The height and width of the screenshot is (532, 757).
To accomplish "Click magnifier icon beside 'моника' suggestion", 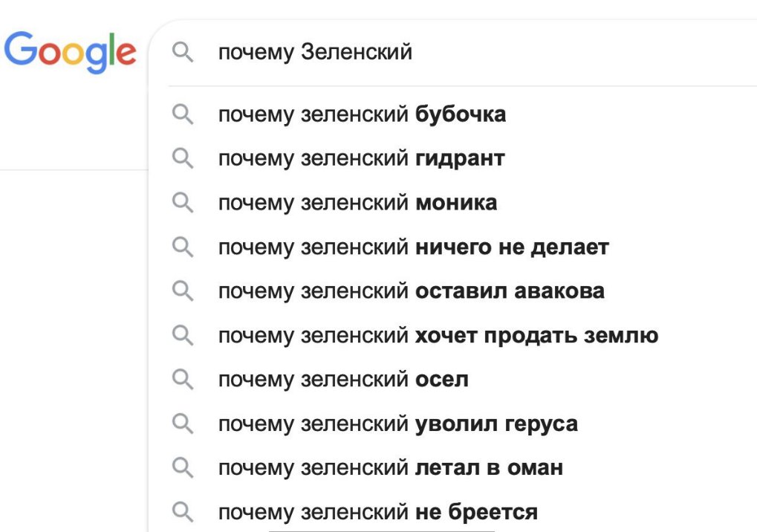I will pyautogui.click(x=183, y=203).
